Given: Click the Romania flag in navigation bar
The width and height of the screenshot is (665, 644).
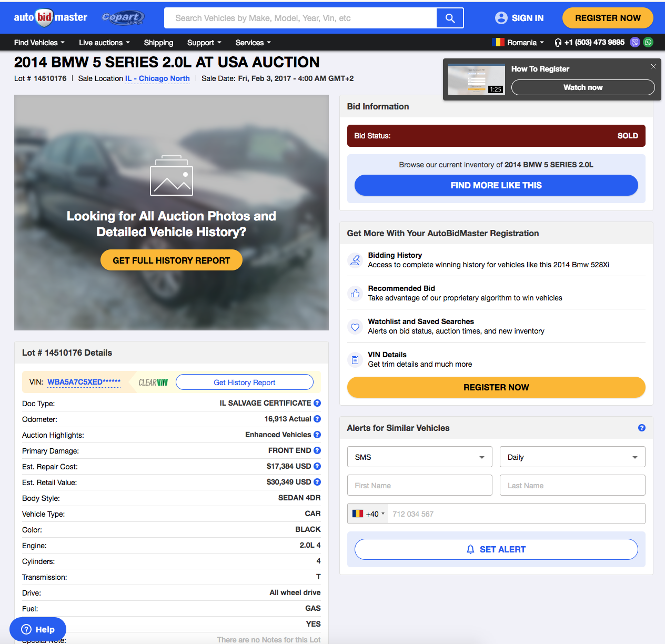Looking at the screenshot, I should 498,42.
